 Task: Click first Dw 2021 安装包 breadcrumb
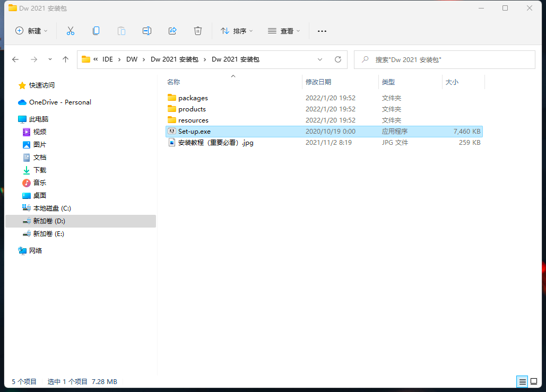175,59
